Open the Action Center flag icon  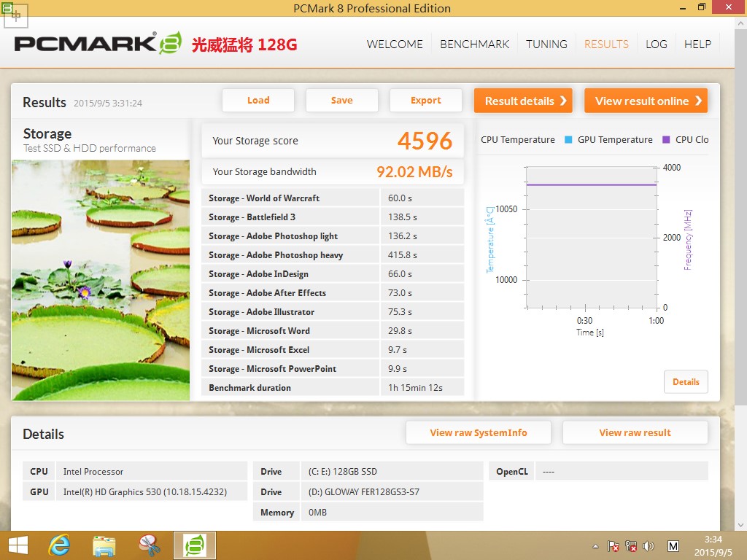(613, 546)
